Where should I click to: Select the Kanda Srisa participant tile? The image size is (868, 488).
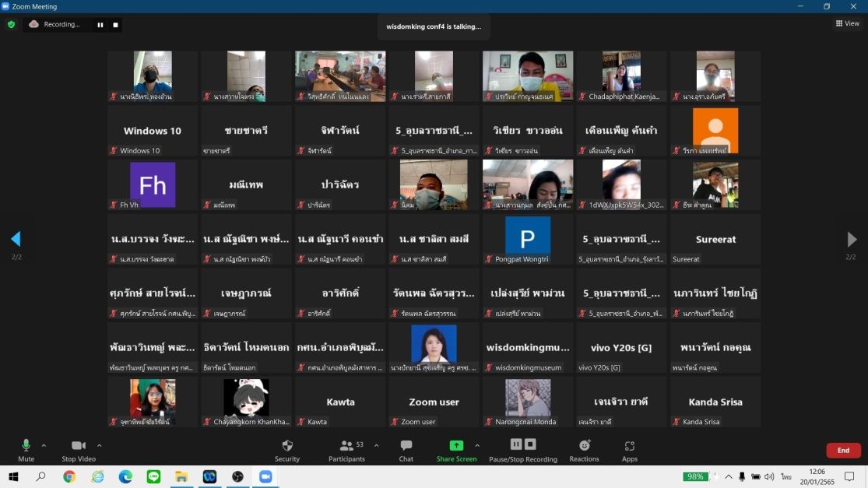[715, 402]
